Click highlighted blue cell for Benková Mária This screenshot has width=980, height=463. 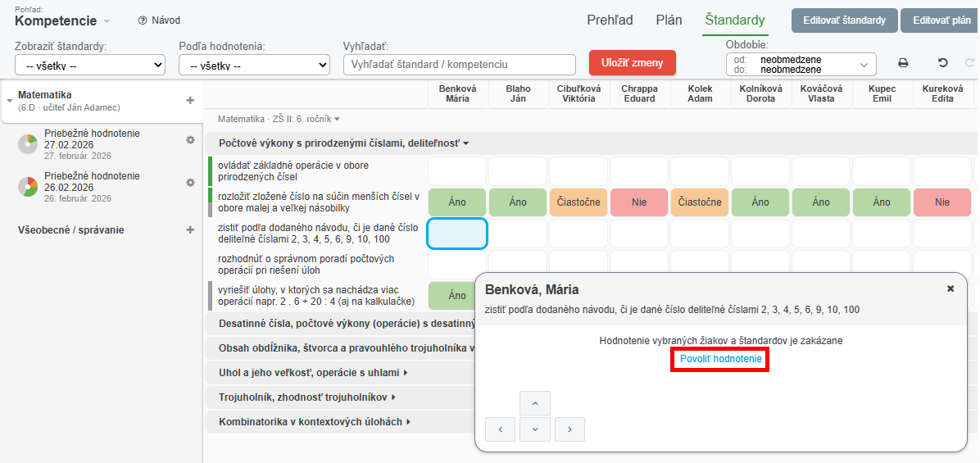pos(457,234)
